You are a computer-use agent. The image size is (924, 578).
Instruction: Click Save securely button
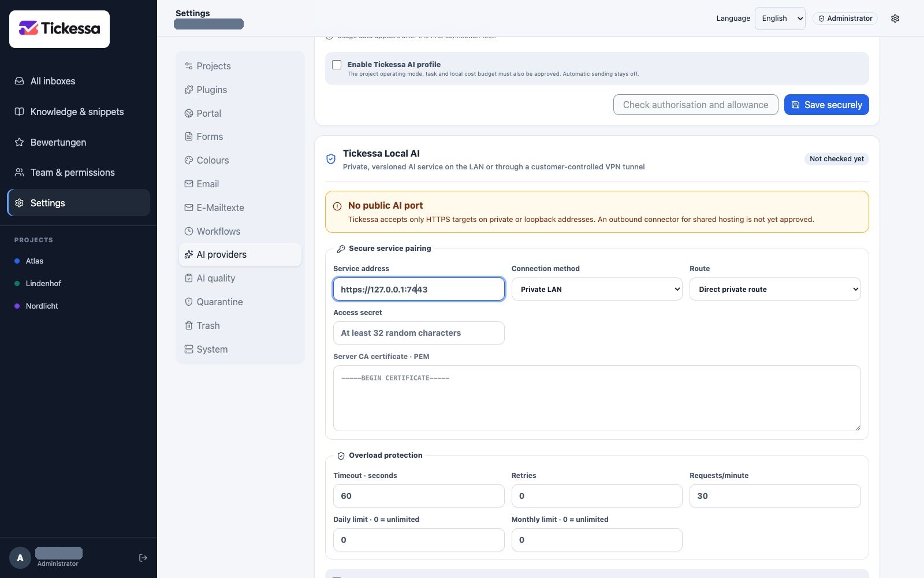(x=826, y=105)
